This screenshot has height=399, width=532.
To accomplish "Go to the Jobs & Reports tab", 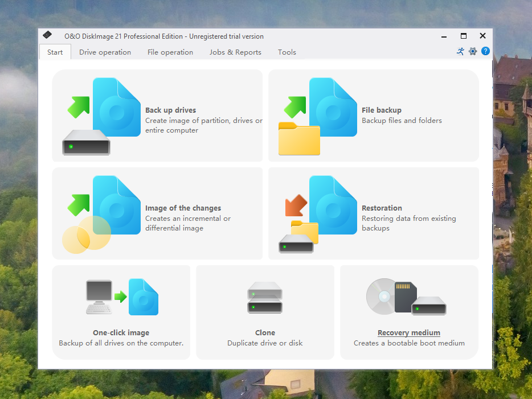I will click(x=235, y=52).
